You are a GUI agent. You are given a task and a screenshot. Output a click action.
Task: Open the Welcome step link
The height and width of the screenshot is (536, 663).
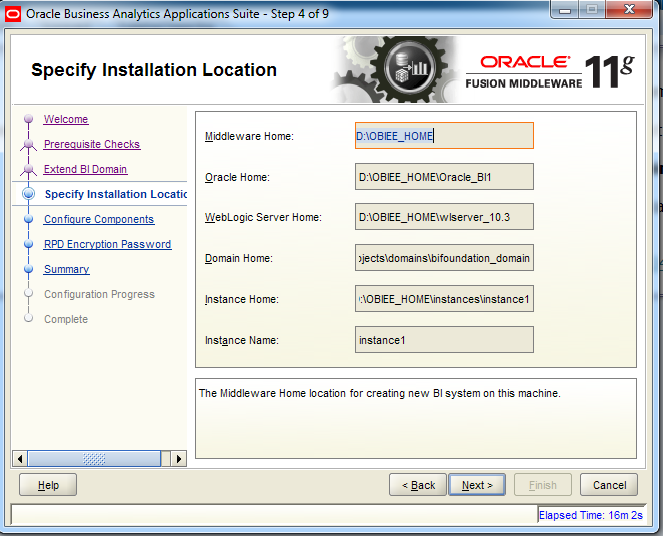coord(66,119)
